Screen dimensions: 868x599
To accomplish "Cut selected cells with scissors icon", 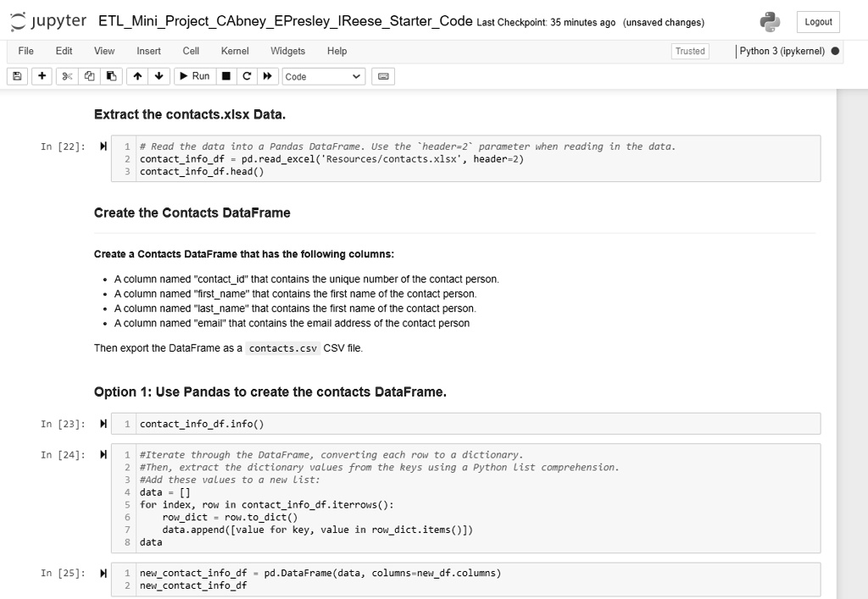I will pyautogui.click(x=67, y=76).
